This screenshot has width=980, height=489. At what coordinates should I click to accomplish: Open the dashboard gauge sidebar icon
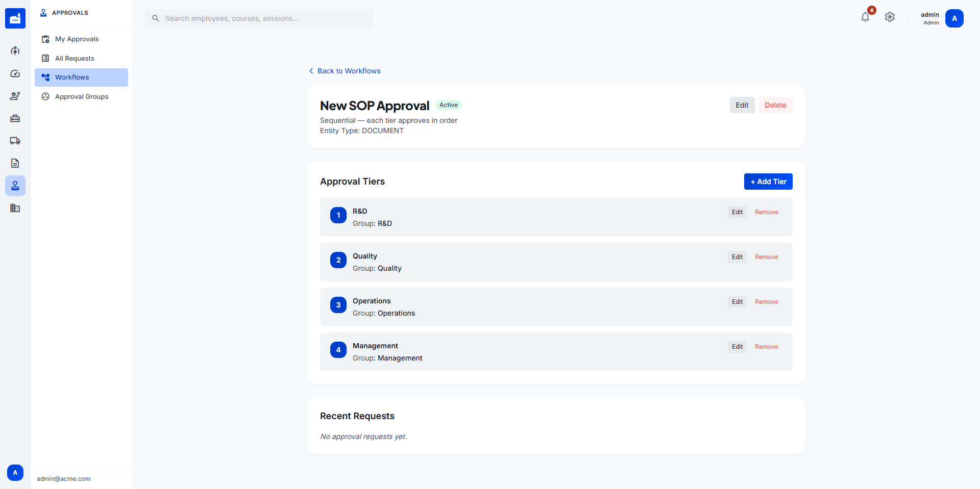[15, 73]
